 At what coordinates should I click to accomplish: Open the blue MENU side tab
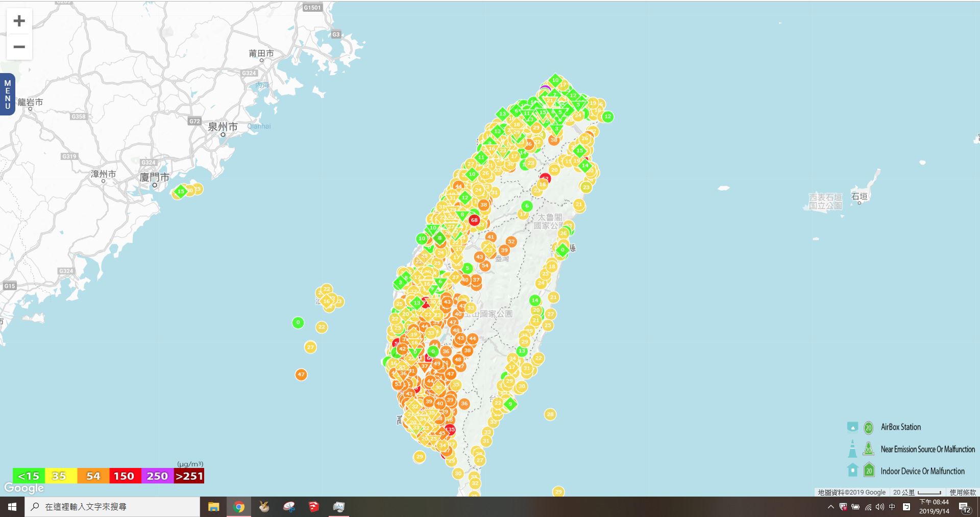(7, 95)
